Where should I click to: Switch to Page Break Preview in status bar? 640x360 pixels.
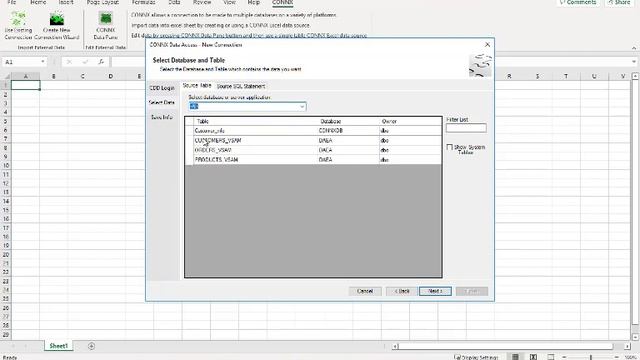551,357
